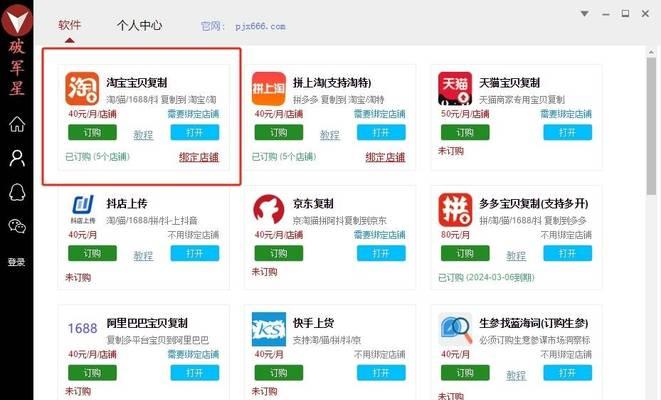Click 订购 for 天猫宝贝复制
Image resolution: width=661 pixels, height=400 pixels.
[465, 132]
